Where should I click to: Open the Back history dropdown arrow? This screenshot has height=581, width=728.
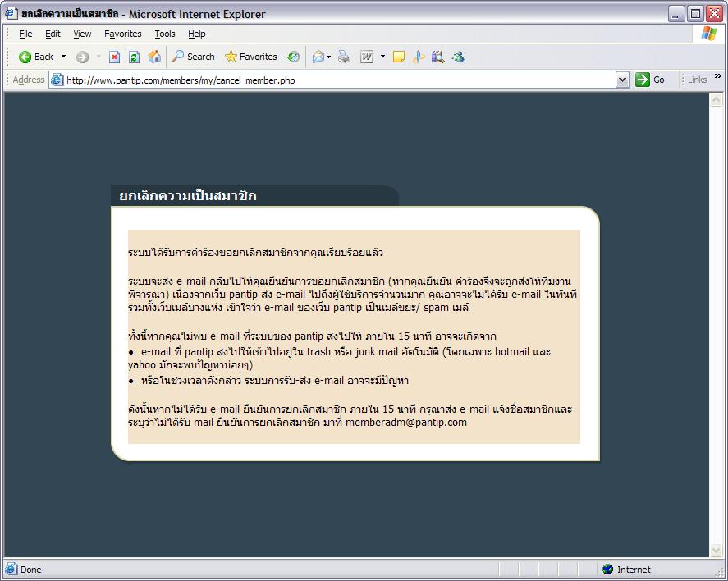pyautogui.click(x=63, y=57)
